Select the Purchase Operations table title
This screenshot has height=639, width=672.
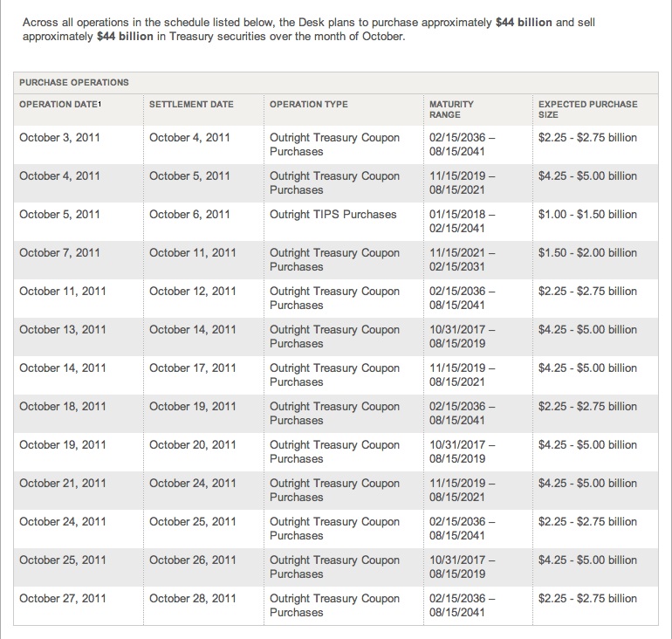tap(73, 83)
